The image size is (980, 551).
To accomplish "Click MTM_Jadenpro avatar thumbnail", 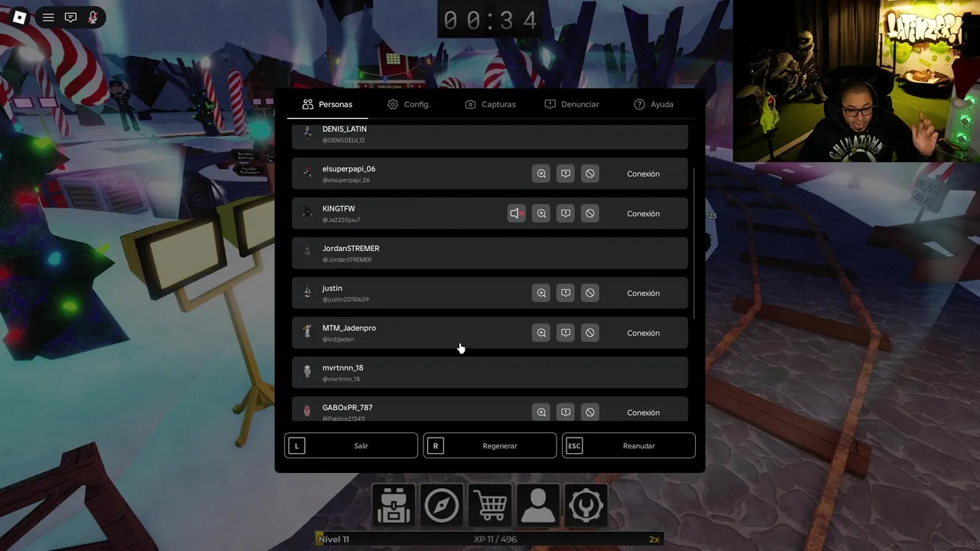I will coord(307,333).
